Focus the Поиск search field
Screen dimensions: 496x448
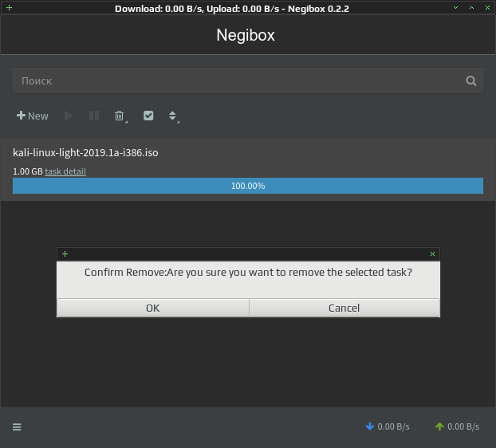point(248,81)
